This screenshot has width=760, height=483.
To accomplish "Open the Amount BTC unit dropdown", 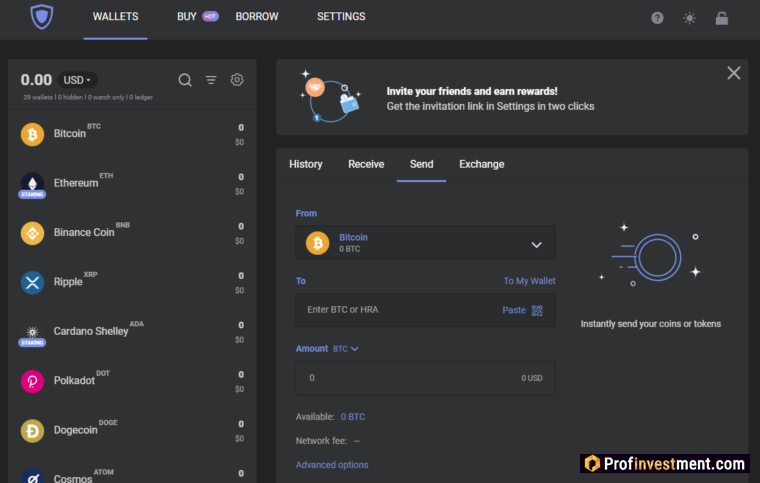I will 346,349.
